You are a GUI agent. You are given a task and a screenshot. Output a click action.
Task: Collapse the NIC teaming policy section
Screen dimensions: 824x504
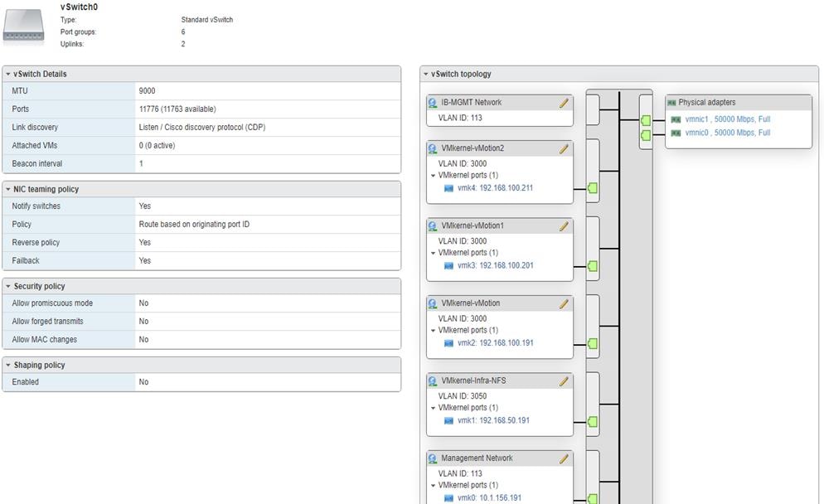(9, 188)
